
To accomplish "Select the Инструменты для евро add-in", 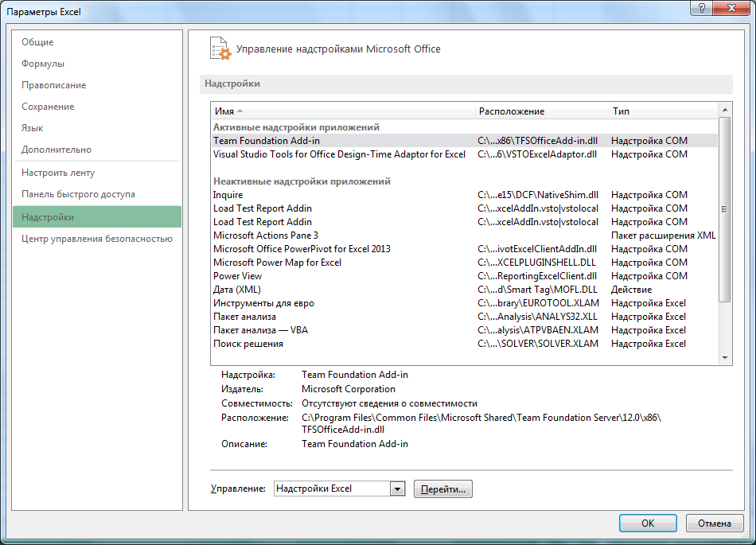I will (465, 303).
